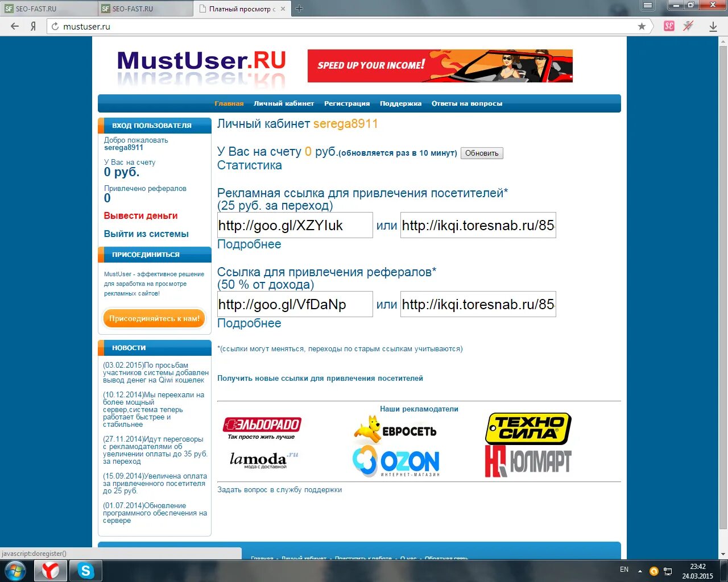Click the toresnab.ru advertising link field
The height and width of the screenshot is (582, 728).
point(478,225)
